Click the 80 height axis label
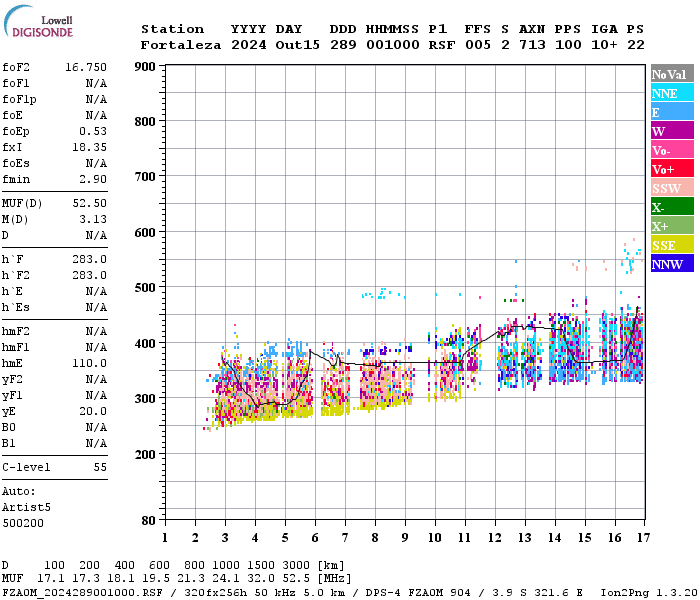Image resolution: width=700 pixels, height=600 pixels. pyautogui.click(x=149, y=520)
